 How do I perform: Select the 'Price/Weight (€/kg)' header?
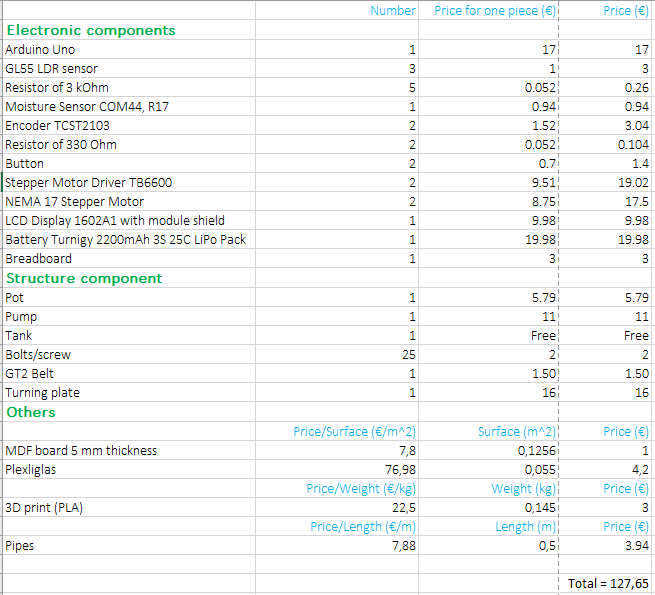(x=337, y=488)
